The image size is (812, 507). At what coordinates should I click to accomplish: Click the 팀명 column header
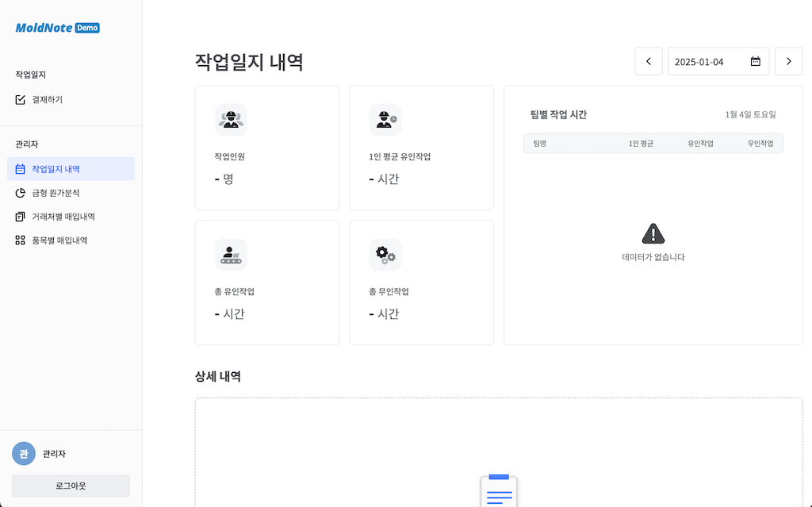pyautogui.click(x=540, y=144)
